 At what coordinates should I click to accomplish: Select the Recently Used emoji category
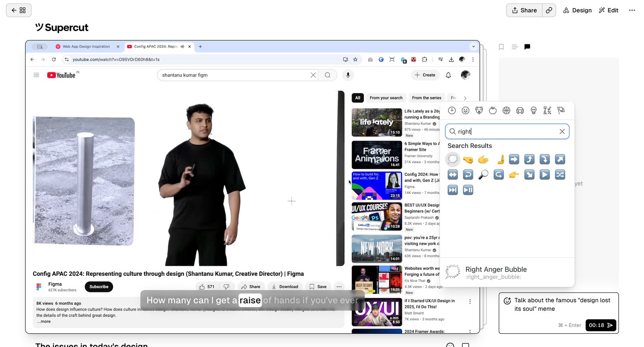[x=452, y=110]
